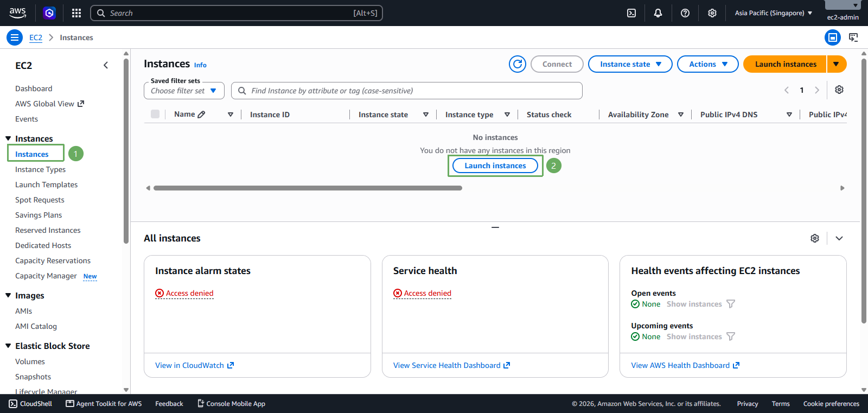Collapse the All instances panel chevron
The image size is (868, 413).
click(x=839, y=238)
